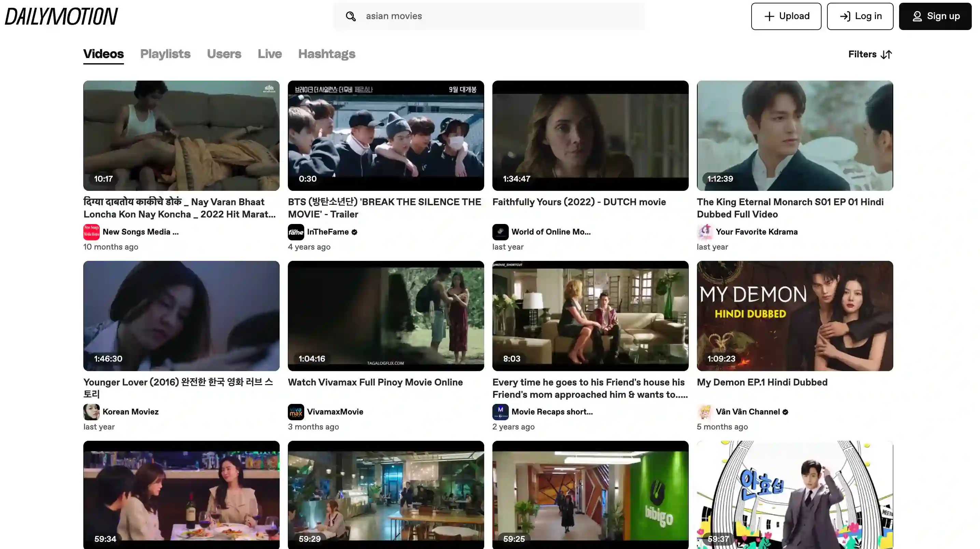The height and width of the screenshot is (549, 980).
Task: Click the Upload button
Action: coord(786,16)
